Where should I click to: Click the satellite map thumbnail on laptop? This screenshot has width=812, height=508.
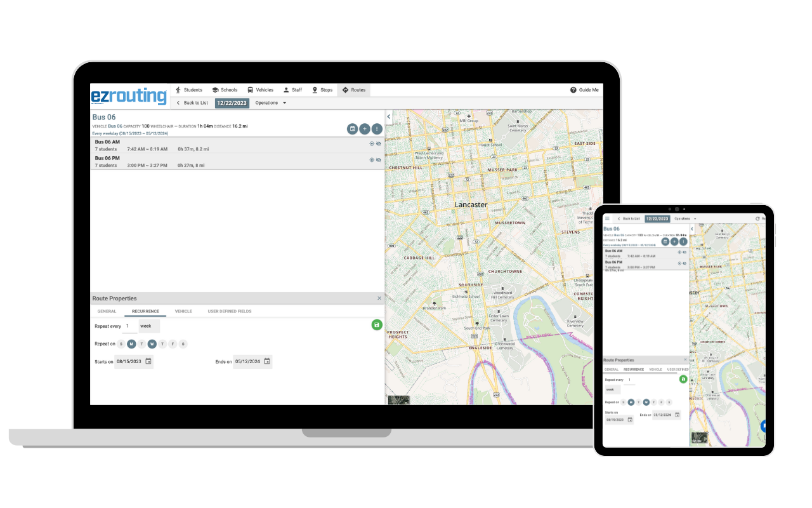point(399,400)
